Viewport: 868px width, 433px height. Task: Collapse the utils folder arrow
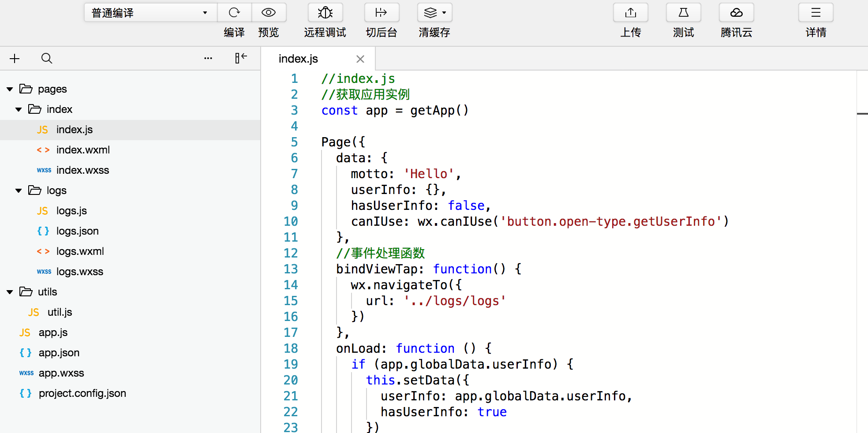coord(10,292)
